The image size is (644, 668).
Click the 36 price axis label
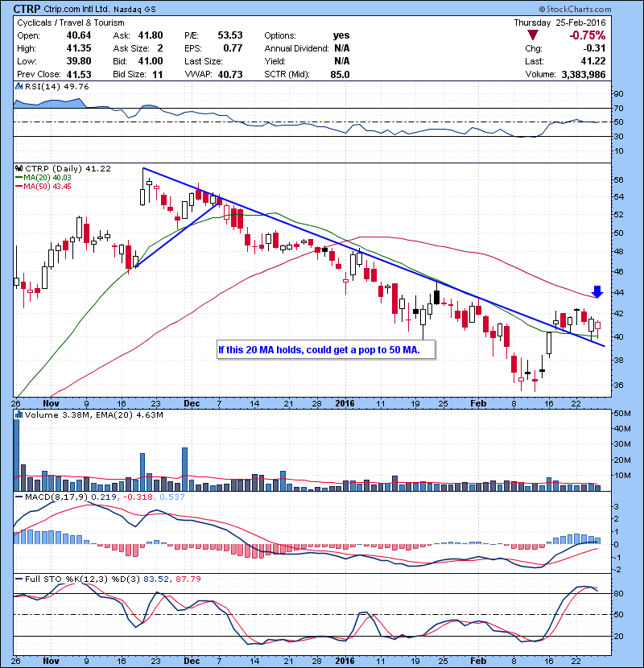(x=618, y=386)
